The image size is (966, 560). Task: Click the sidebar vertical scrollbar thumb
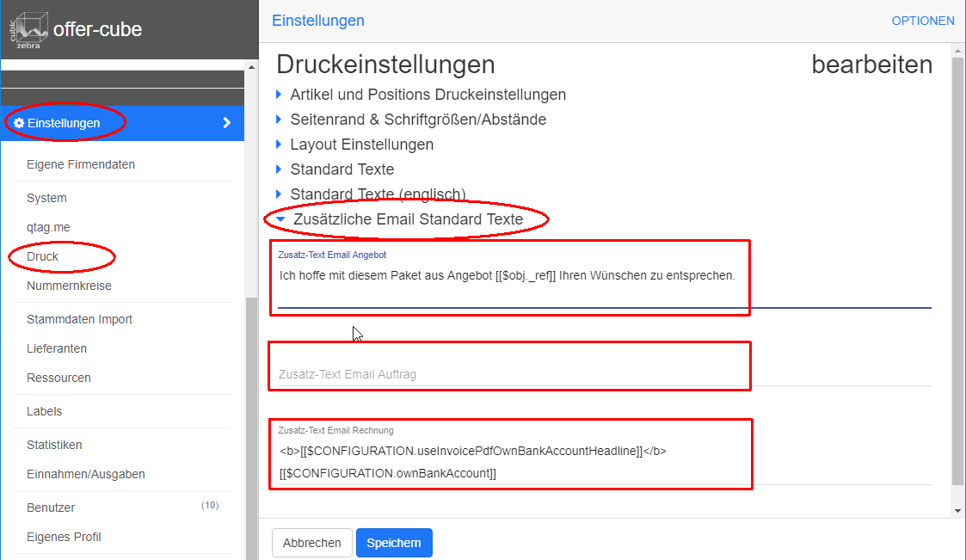tap(251, 422)
